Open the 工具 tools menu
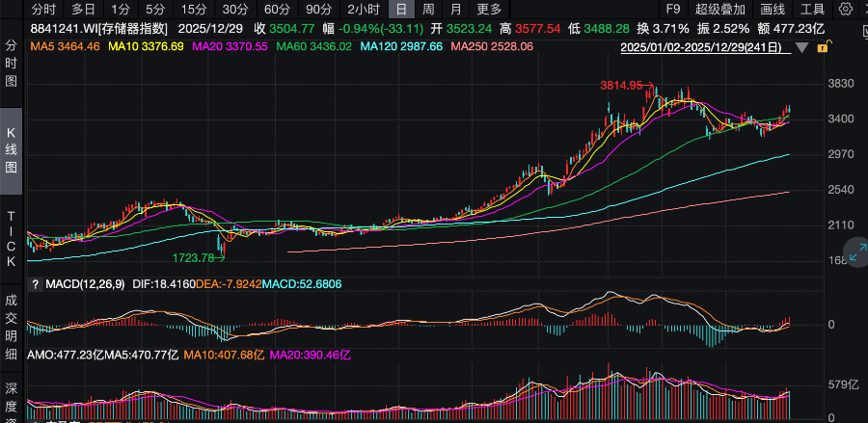The image size is (868, 423). click(812, 9)
